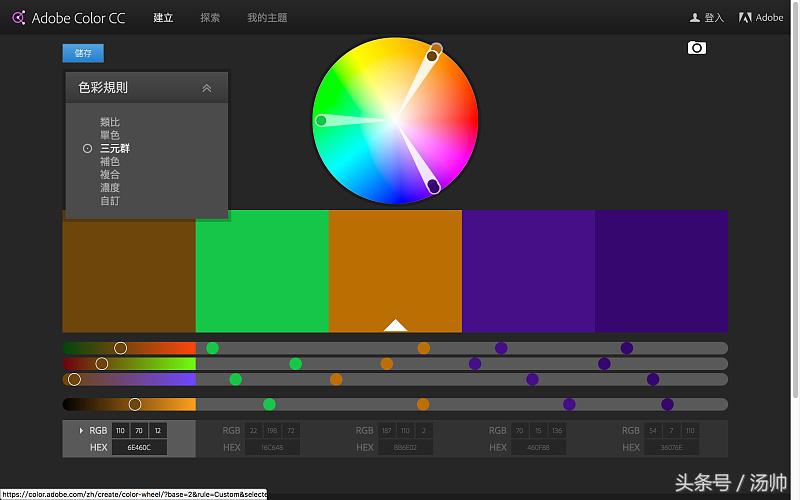Viewport: 800px width, 500px height.
Task: Select the 複合 color rule
Action: point(110,174)
